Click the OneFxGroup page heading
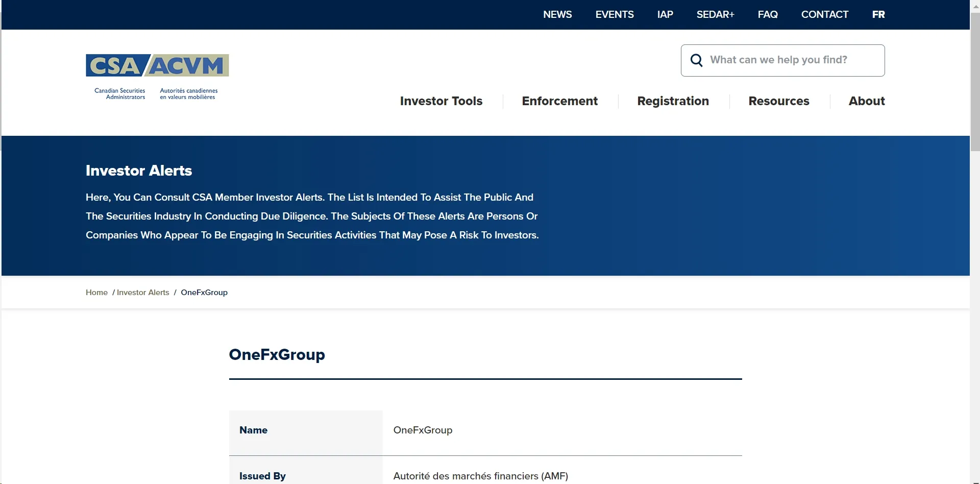980x484 pixels. click(277, 354)
